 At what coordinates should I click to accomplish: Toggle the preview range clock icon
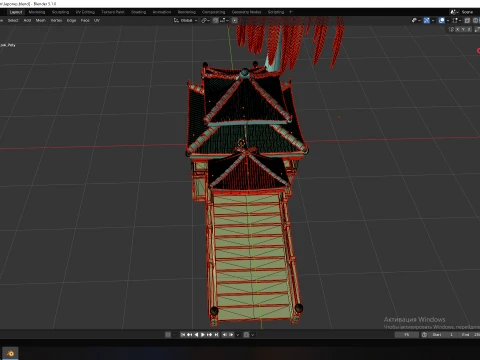tap(424, 334)
